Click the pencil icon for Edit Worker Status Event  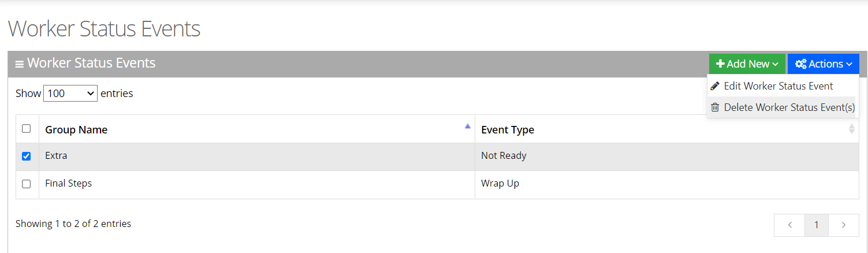tap(715, 86)
